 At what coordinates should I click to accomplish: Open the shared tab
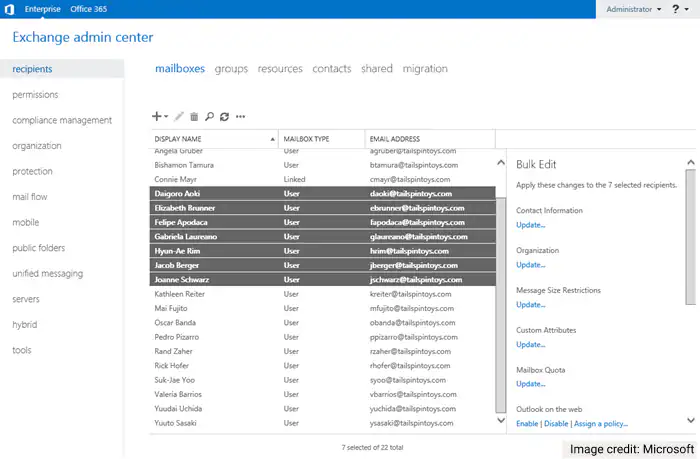click(x=377, y=68)
